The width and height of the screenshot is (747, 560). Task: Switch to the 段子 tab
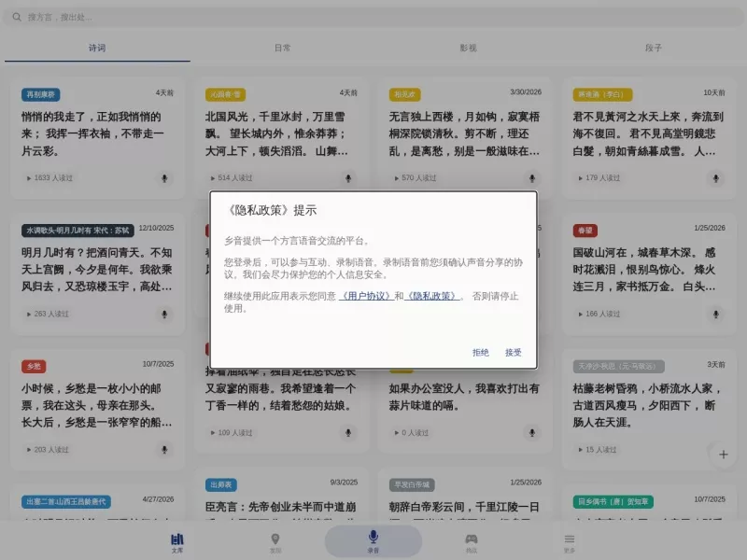pos(653,48)
